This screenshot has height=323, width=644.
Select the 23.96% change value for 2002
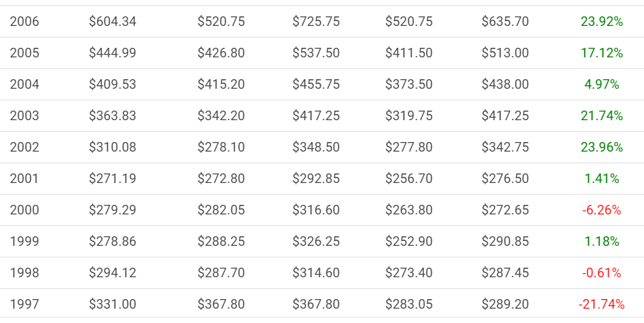click(x=602, y=147)
